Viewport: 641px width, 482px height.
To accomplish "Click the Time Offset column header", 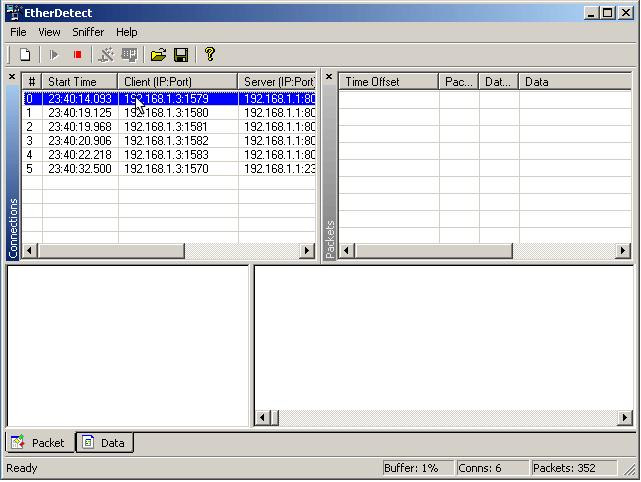I will tap(388, 81).
